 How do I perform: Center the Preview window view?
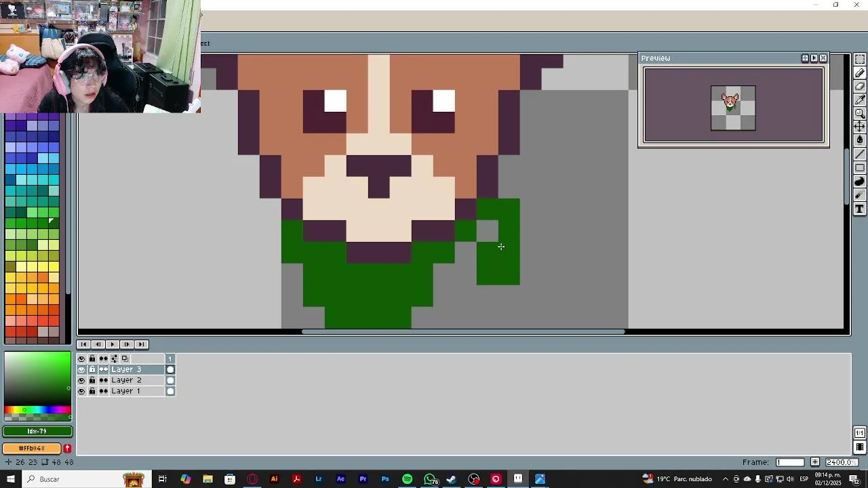[x=805, y=58]
